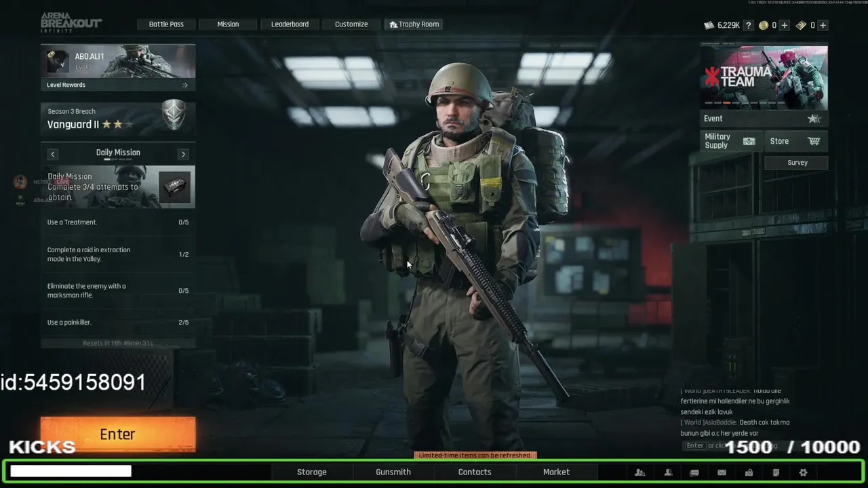Click the ABO.ALI1 player profile card

pos(118,62)
